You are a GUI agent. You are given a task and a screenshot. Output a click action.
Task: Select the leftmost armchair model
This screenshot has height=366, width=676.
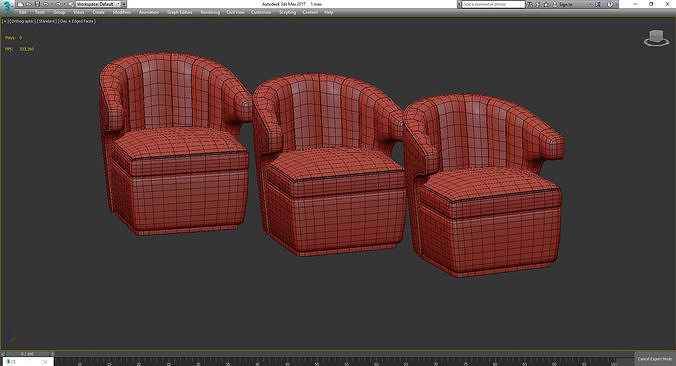tap(176, 144)
